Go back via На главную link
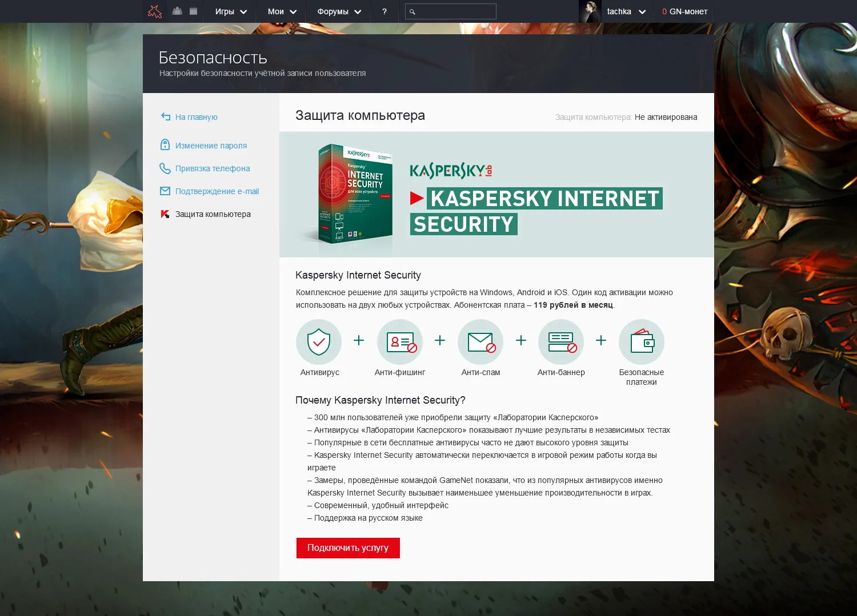The image size is (857, 616). (196, 117)
